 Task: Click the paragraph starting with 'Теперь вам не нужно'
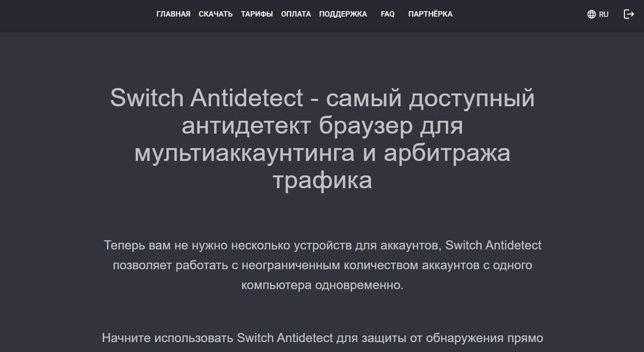(322, 265)
